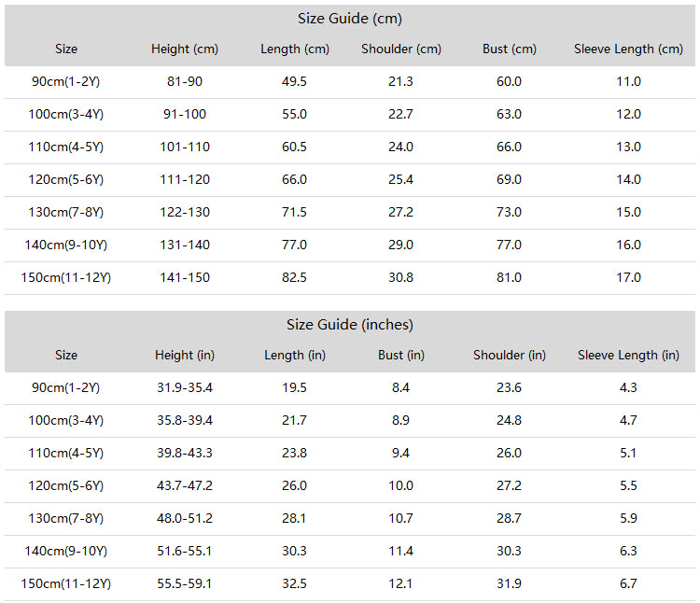Click the 55.5-59.1 height range cell
The width and height of the screenshot is (700, 603).
pos(185,583)
